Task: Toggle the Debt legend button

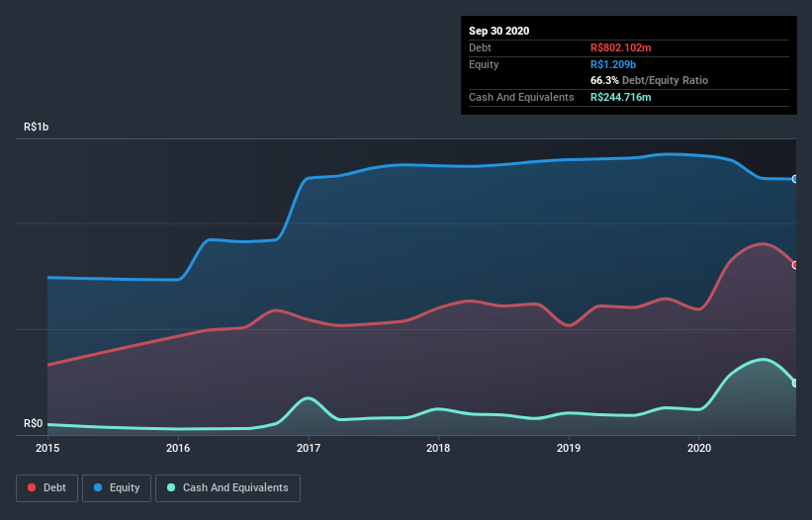Action: (x=46, y=488)
